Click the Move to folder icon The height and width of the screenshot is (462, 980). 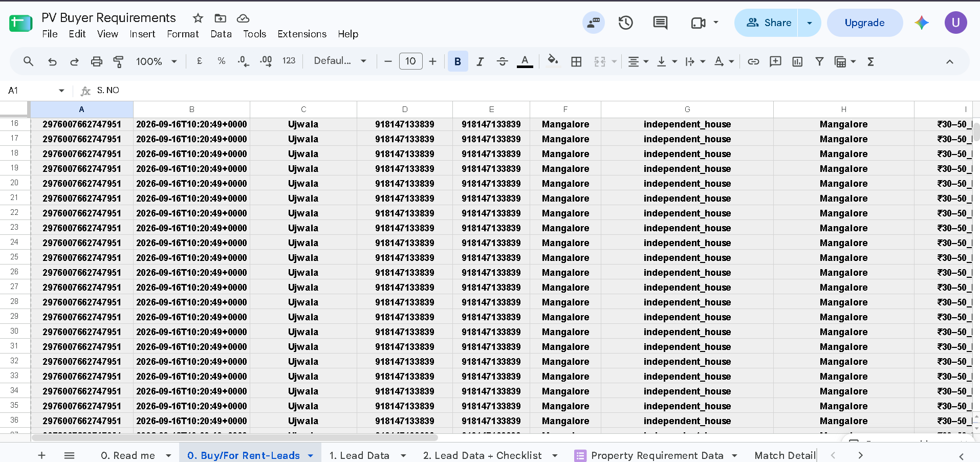[221, 18]
